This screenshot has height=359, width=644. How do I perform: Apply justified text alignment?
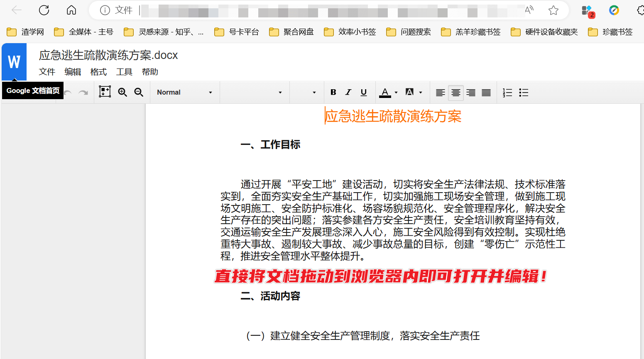point(486,92)
